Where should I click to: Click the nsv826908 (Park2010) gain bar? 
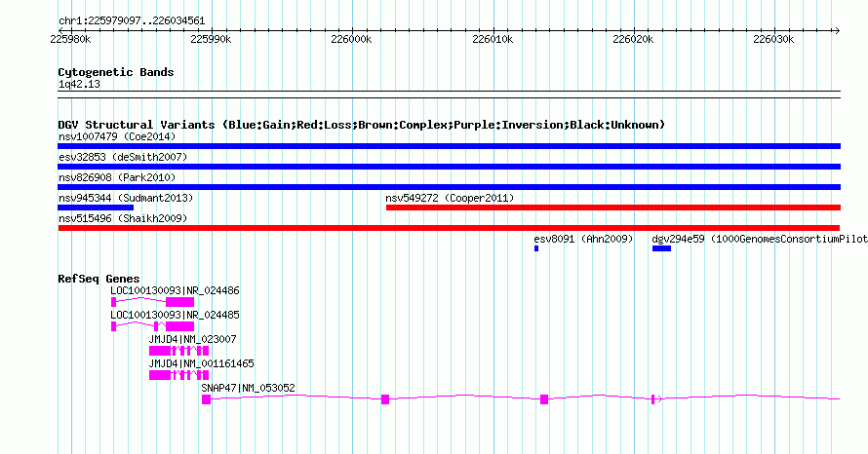[x=449, y=187]
